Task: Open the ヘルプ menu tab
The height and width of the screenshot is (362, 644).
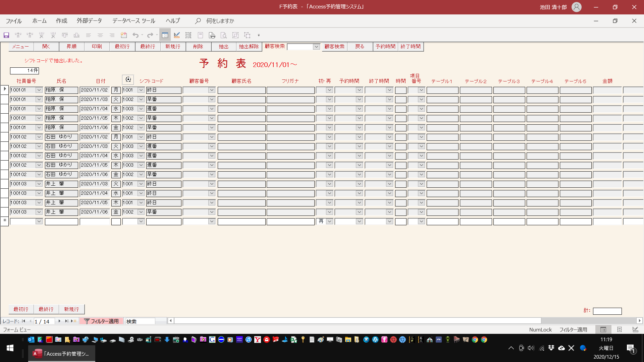Action: [x=172, y=21]
